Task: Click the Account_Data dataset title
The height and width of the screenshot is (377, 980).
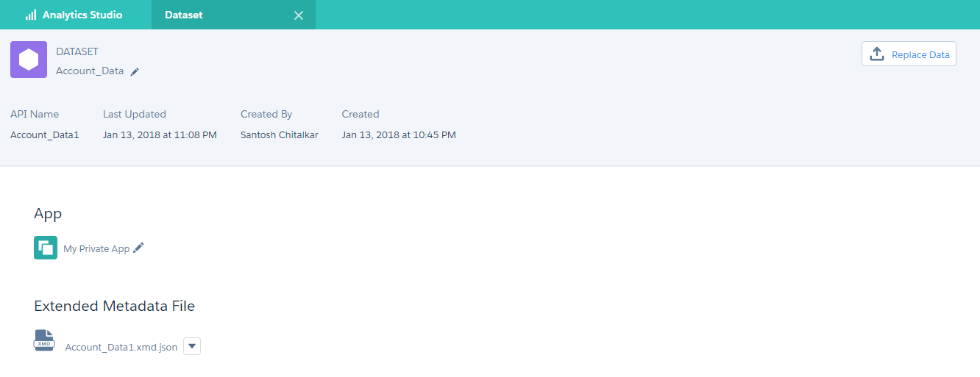Action: click(90, 71)
